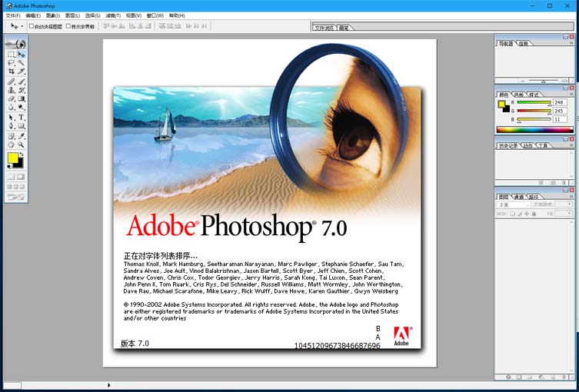The image size is (579, 392).
Task: Select the Type tool
Action: pyautogui.click(x=22, y=118)
